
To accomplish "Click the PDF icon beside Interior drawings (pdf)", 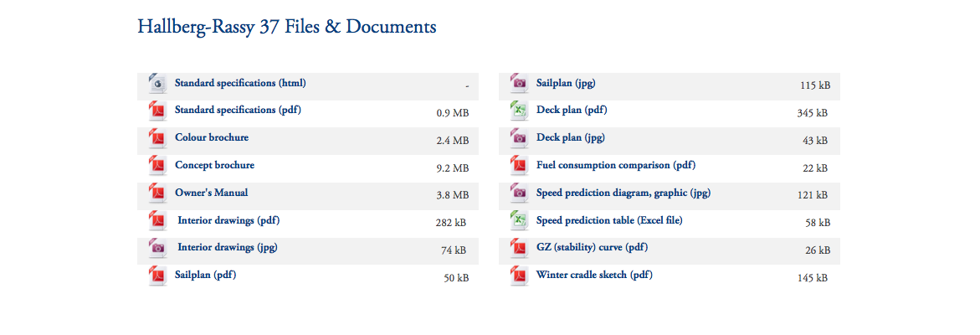I will pyautogui.click(x=158, y=221).
